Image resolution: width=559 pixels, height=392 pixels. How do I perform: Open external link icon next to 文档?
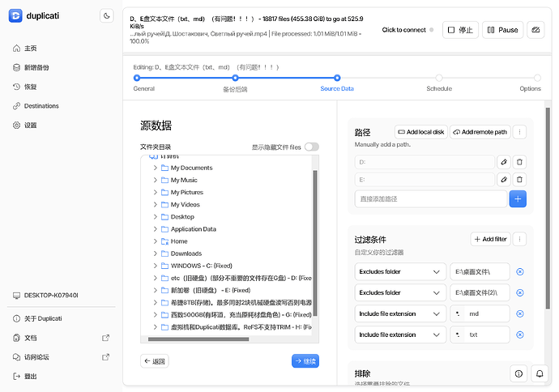(105, 338)
